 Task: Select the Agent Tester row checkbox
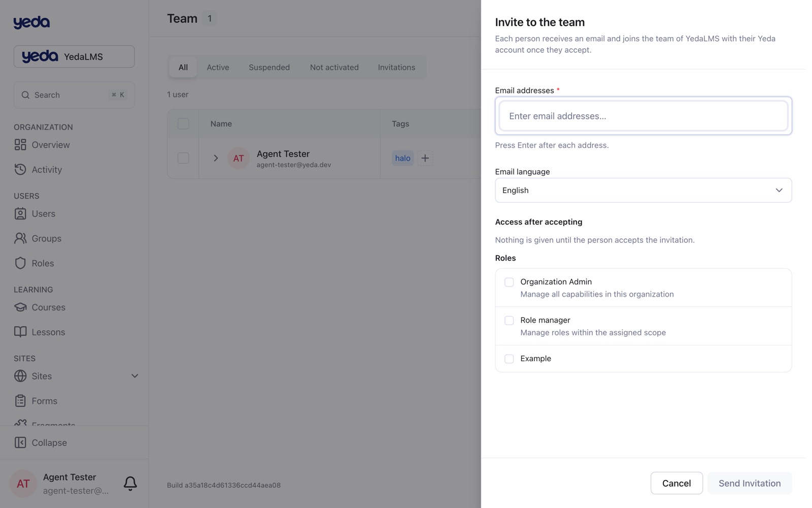(x=183, y=158)
